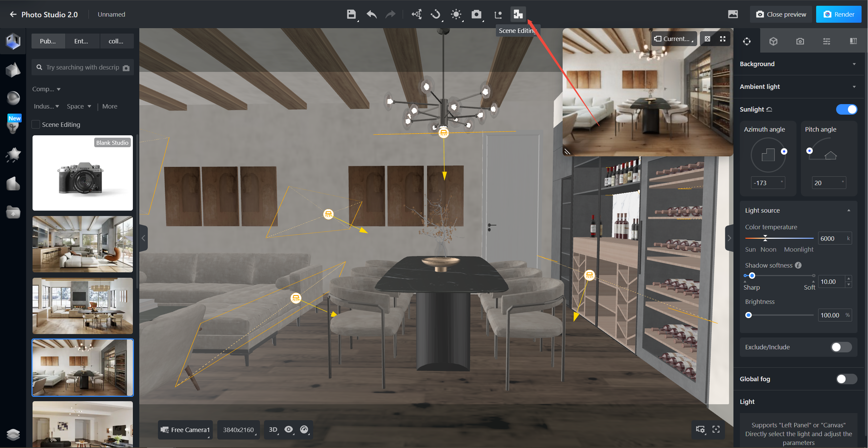Click the Color temperature slider handle
The width and height of the screenshot is (868, 448).
coord(765,238)
